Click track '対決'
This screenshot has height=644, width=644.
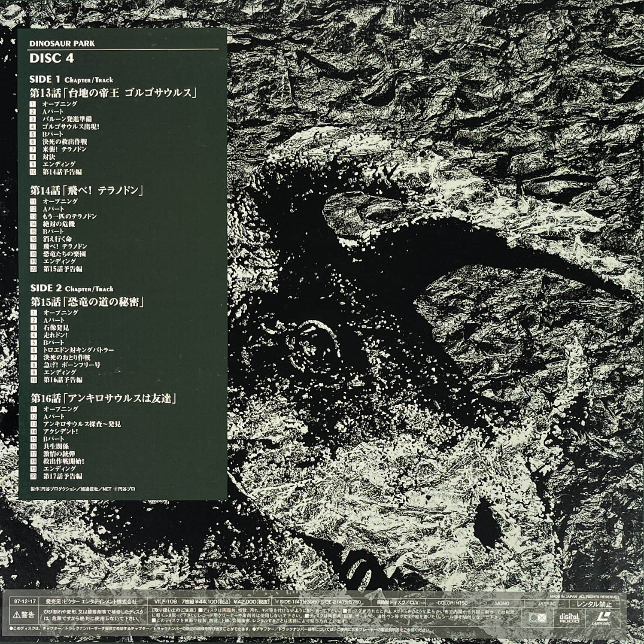click(49, 157)
